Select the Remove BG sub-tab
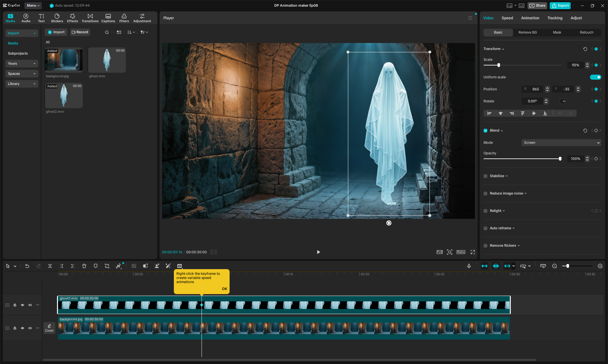Image resolution: width=608 pixels, height=364 pixels. point(528,32)
